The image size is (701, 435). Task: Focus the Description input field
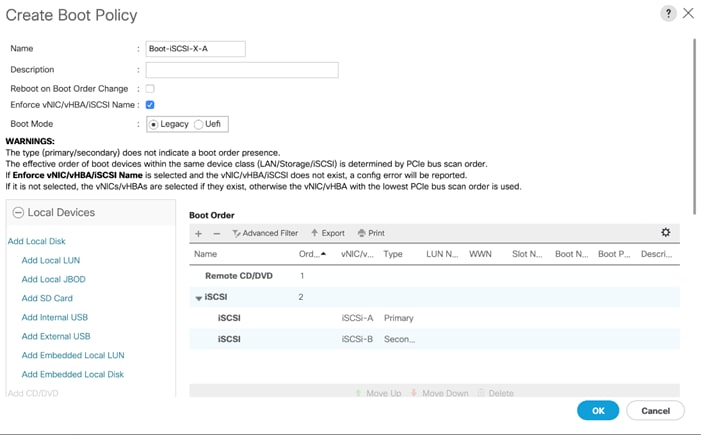242,70
